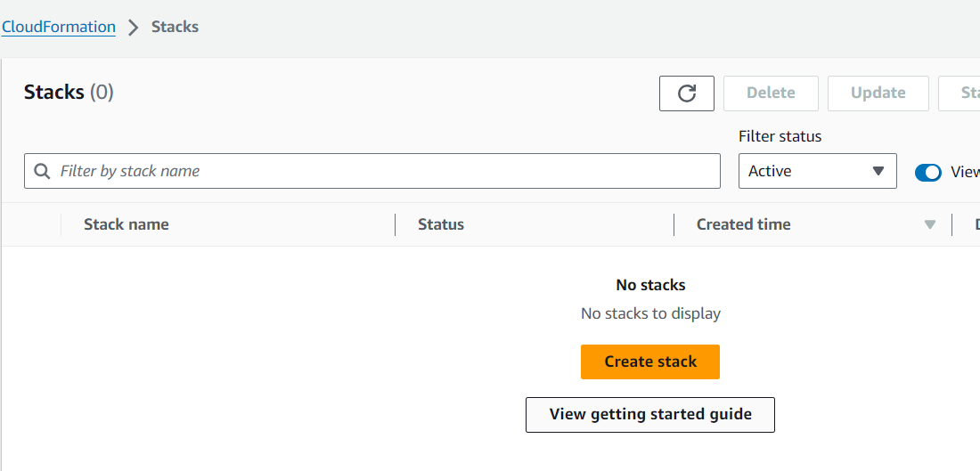980x471 pixels.
Task: Click the breadcrumb chevron separator
Action: (134, 28)
